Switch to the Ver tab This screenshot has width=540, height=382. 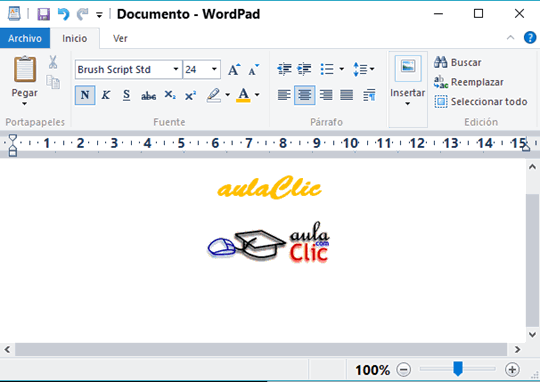pyautogui.click(x=120, y=38)
